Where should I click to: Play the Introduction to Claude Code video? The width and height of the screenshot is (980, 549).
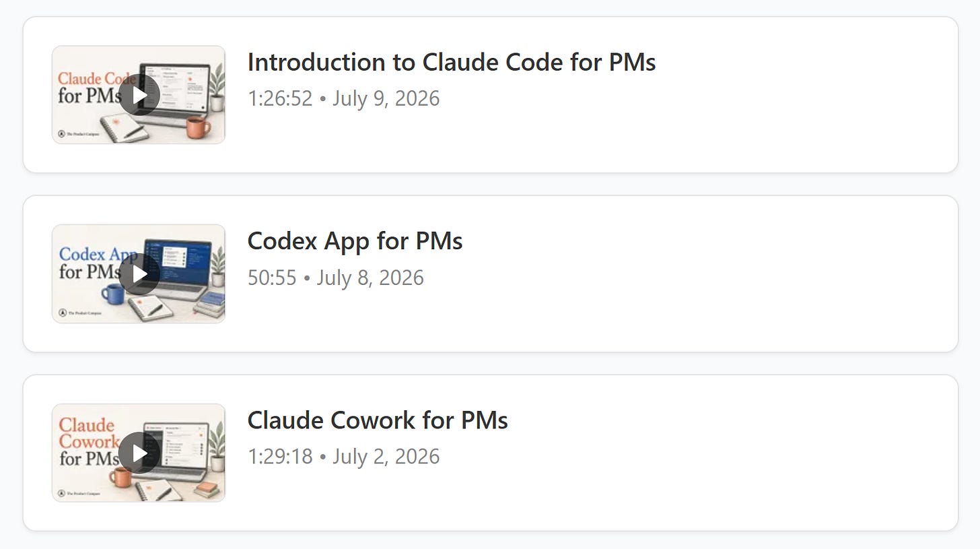tap(139, 95)
